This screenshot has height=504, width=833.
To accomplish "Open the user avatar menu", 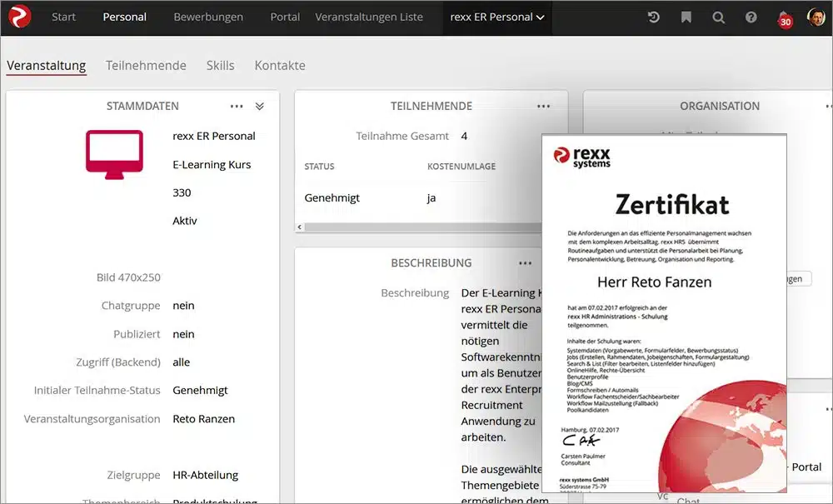I will tap(816, 17).
